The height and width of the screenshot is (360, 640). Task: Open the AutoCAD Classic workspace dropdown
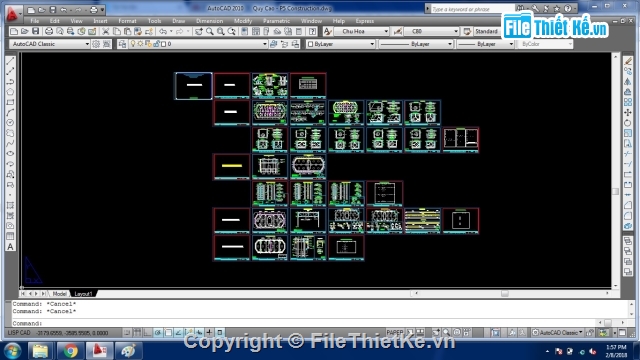[49, 44]
